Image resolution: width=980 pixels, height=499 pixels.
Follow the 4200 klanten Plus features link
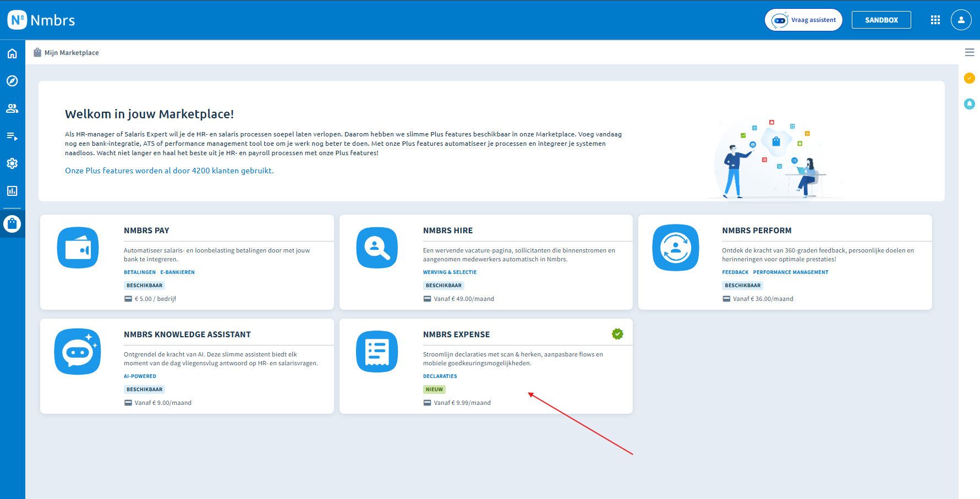169,171
